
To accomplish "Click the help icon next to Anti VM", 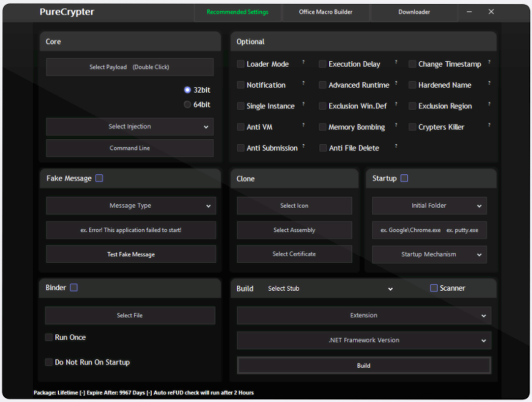I will click(x=303, y=125).
